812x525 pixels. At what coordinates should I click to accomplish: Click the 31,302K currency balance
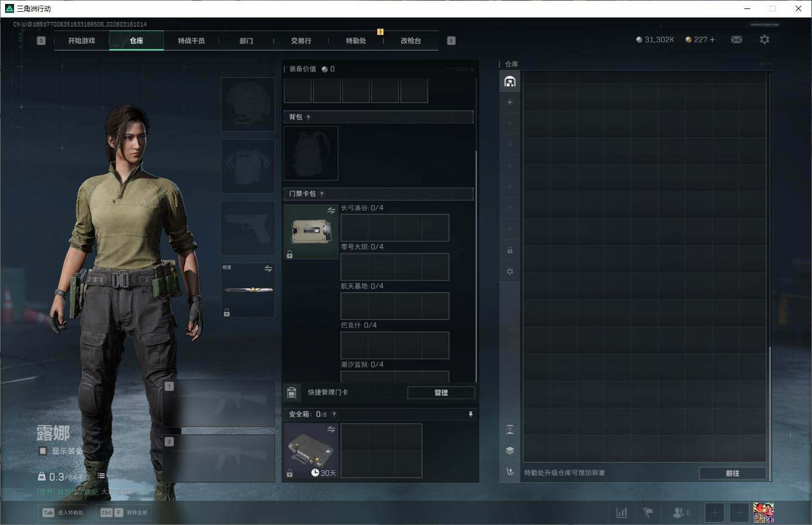click(x=655, y=39)
